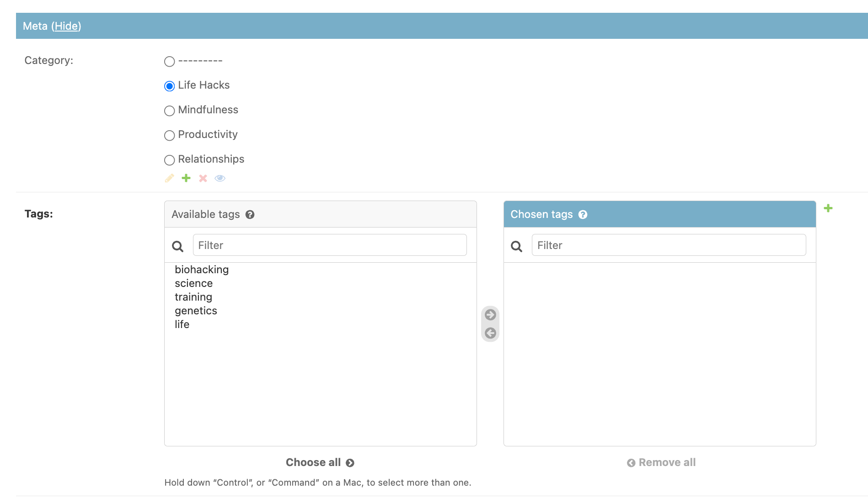The width and height of the screenshot is (868, 498).
Task: Select the Relationships category
Action: 169,160
